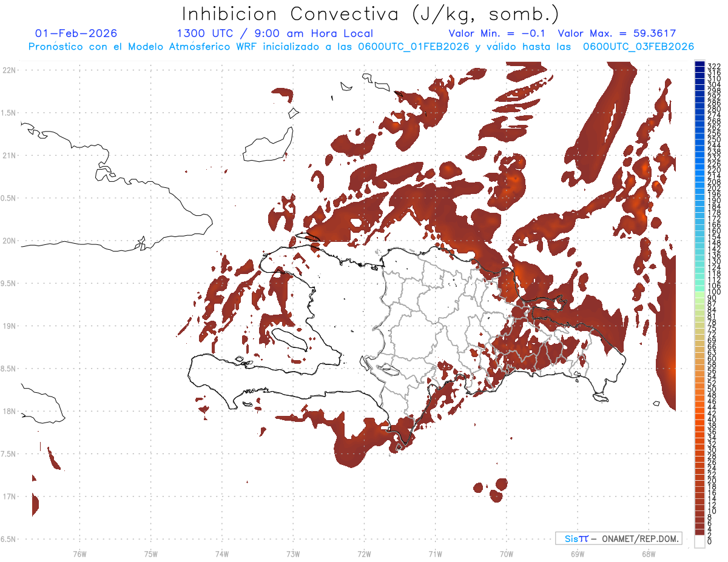Click the 75W longitude label

[x=150, y=553]
